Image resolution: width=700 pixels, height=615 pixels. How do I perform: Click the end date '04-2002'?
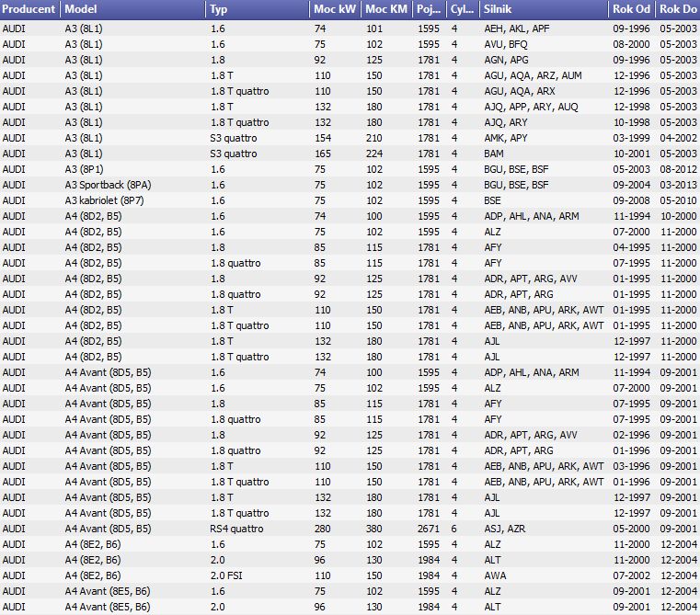[678, 138]
